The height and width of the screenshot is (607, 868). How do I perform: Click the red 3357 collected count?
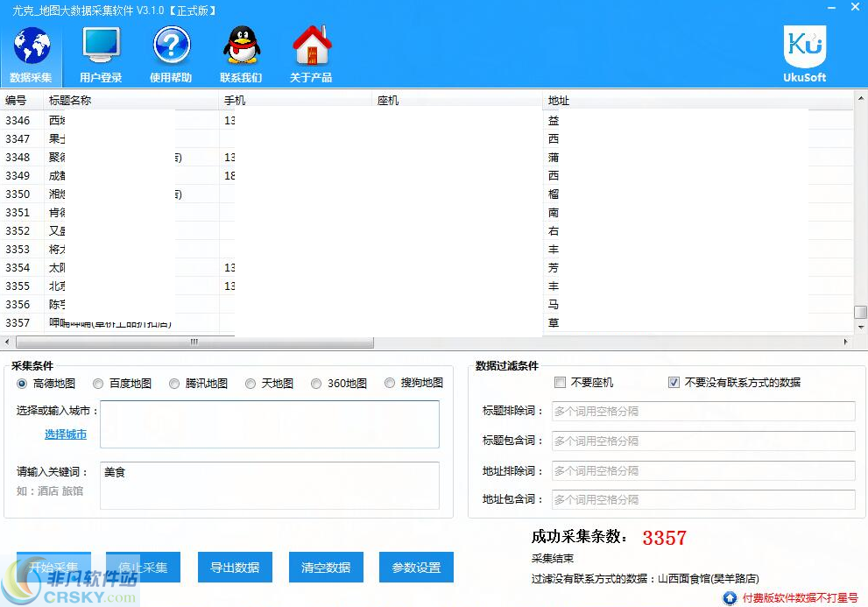pos(664,538)
